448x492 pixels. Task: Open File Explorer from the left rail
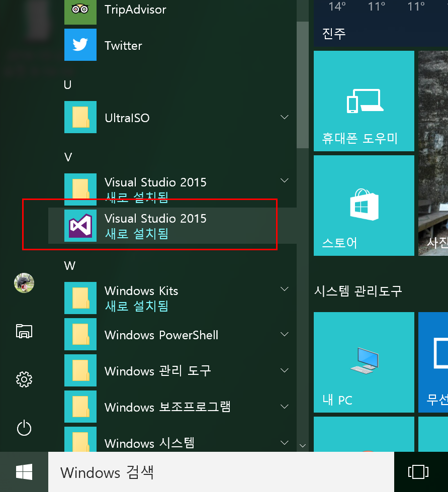click(24, 331)
